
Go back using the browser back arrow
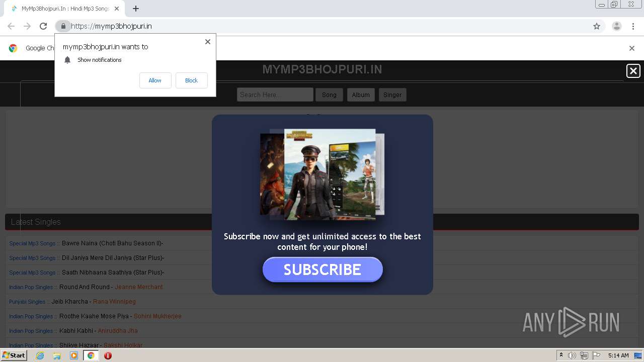(11, 26)
